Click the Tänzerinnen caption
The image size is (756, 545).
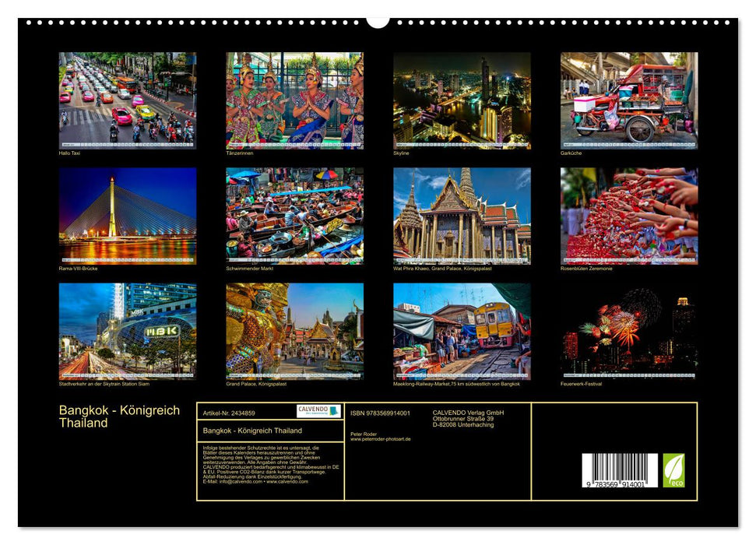click(240, 153)
